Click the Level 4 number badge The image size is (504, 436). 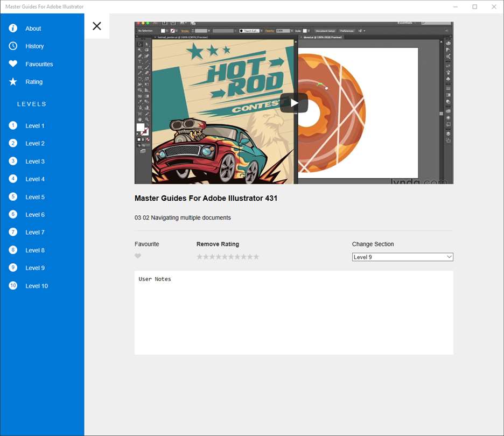click(13, 179)
